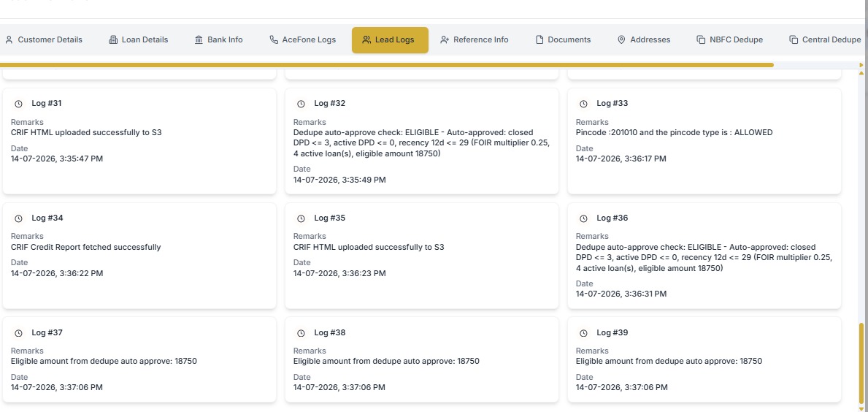Click the bank icon beside Bank Info
868x412 pixels.
199,40
